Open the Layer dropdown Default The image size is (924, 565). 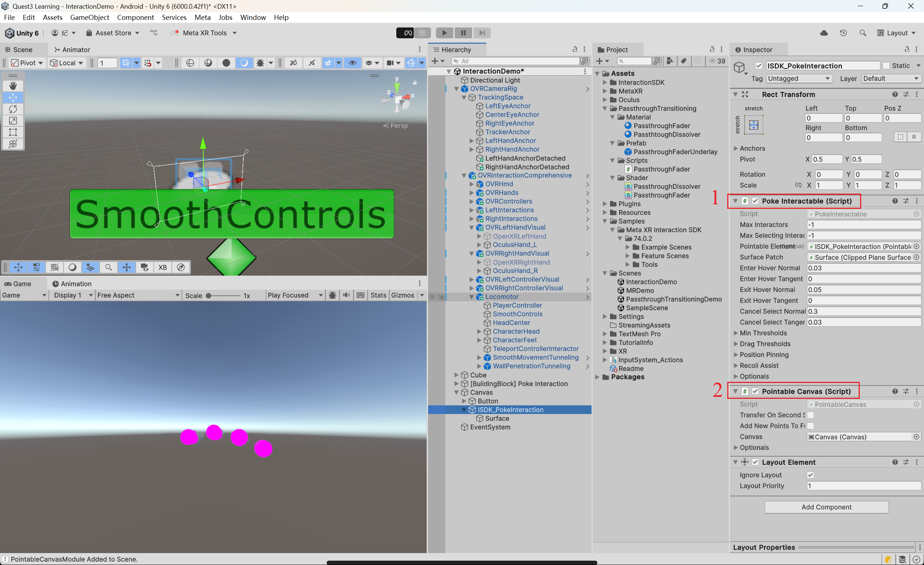tap(891, 78)
